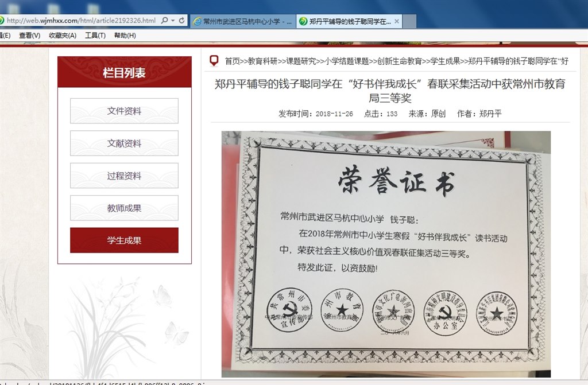Select 文件资料 in the sidebar
This screenshot has width=588, height=385.
[x=124, y=111]
